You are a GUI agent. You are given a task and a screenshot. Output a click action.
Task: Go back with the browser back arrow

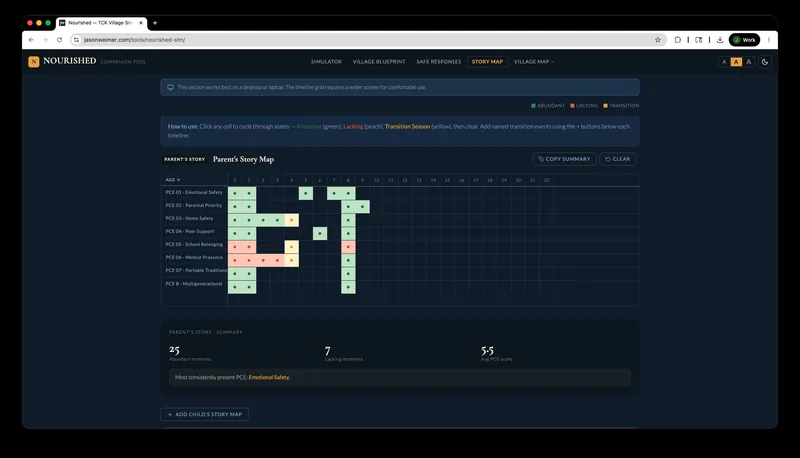pyautogui.click(x=31, y=40)
